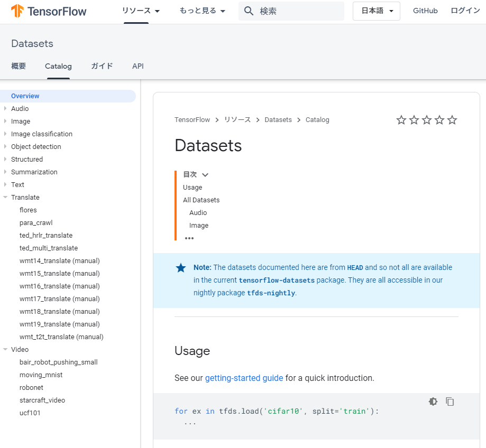Open the 日本語 language dropdown

tap(376, 11)
